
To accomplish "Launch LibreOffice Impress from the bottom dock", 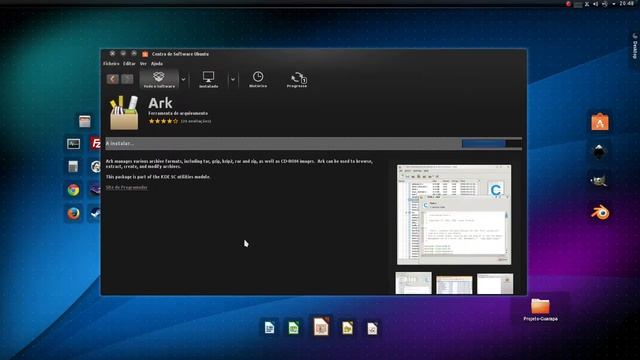I will coord(321,327).
